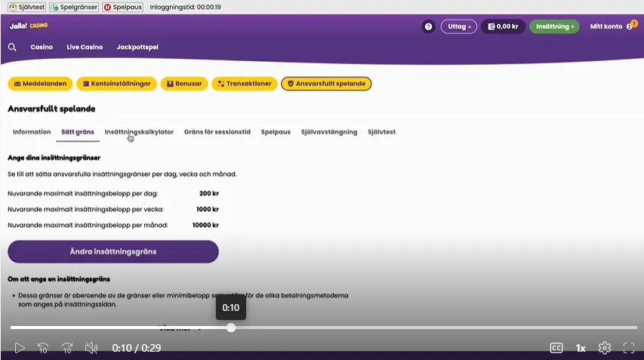
Task: Open the search magnifier icon
Action: 12,48
